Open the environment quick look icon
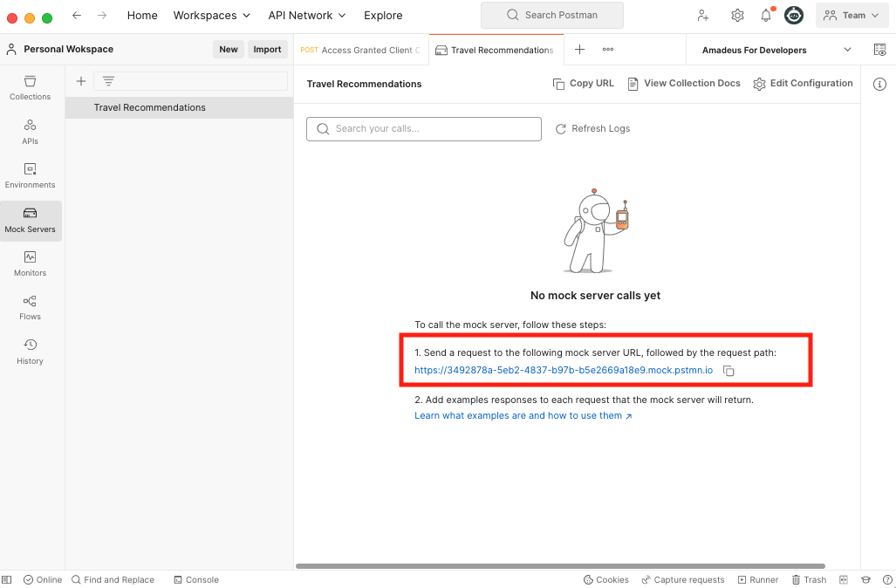Image resolution: width=896 pixels, height=588 pixels. [x=880, y=50]
